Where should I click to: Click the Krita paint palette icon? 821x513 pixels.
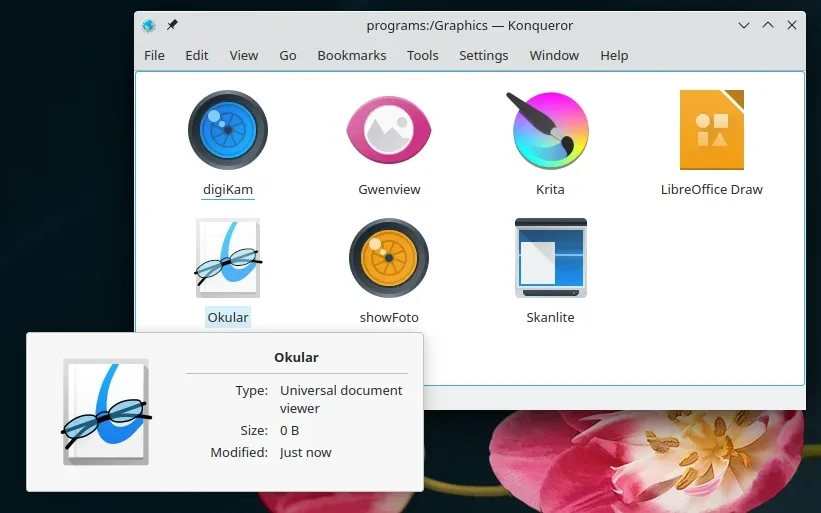[549, 130]
